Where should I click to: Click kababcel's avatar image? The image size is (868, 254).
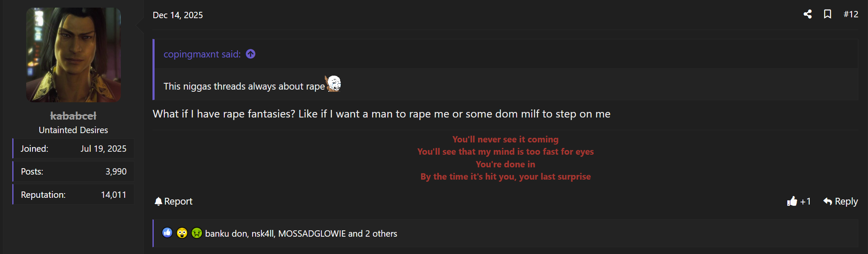73,55
